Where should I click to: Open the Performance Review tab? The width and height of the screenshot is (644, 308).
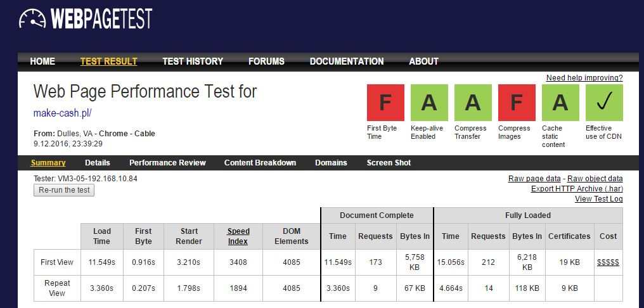pos(167,163)
